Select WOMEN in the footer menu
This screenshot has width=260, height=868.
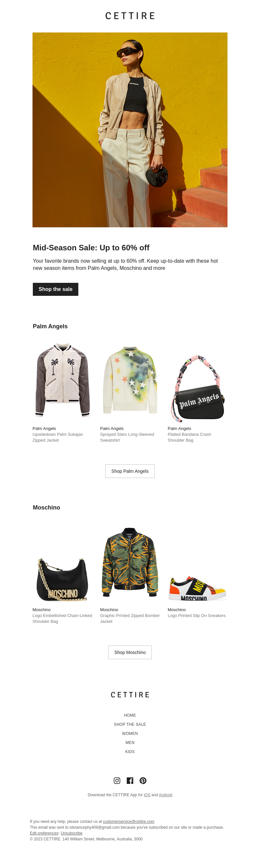coord(130,734)
